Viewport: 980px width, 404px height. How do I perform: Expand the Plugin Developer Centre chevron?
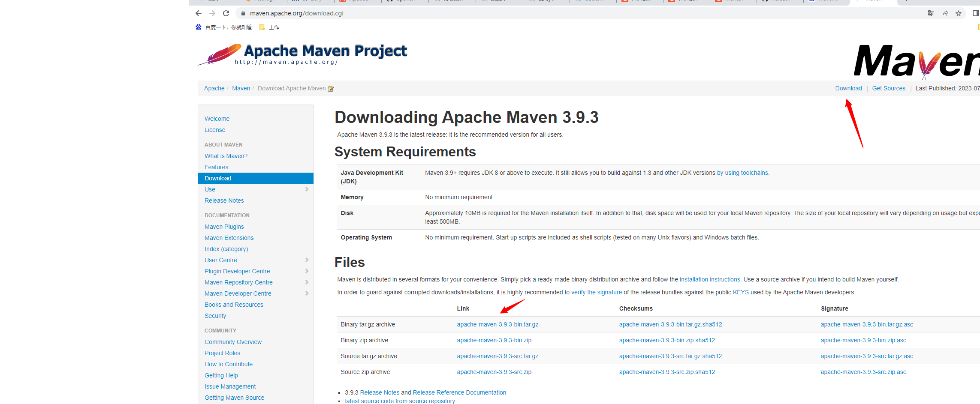307,271
